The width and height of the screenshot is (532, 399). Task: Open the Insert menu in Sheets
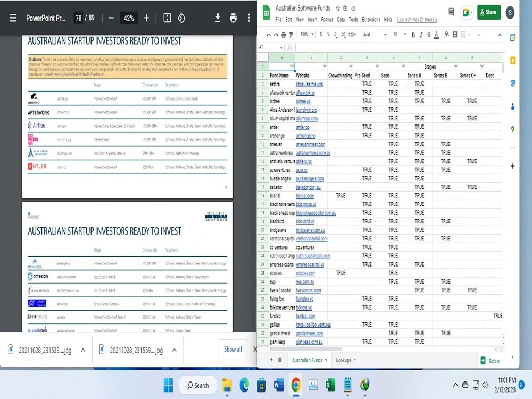pos(312,20)
